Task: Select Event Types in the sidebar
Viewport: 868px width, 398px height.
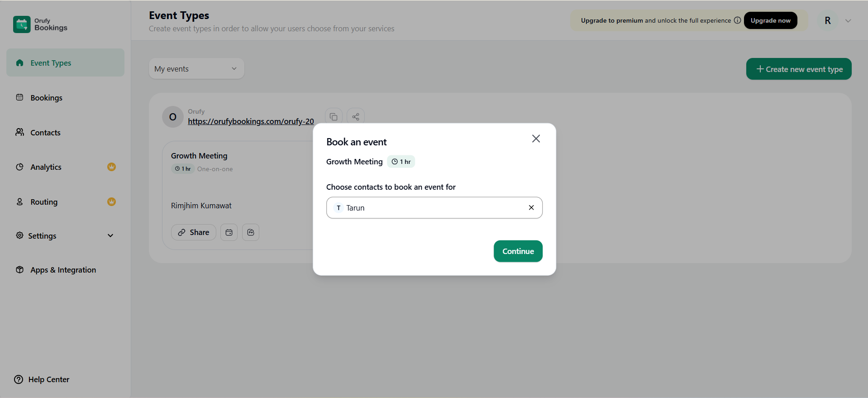Action: point(51,63)
